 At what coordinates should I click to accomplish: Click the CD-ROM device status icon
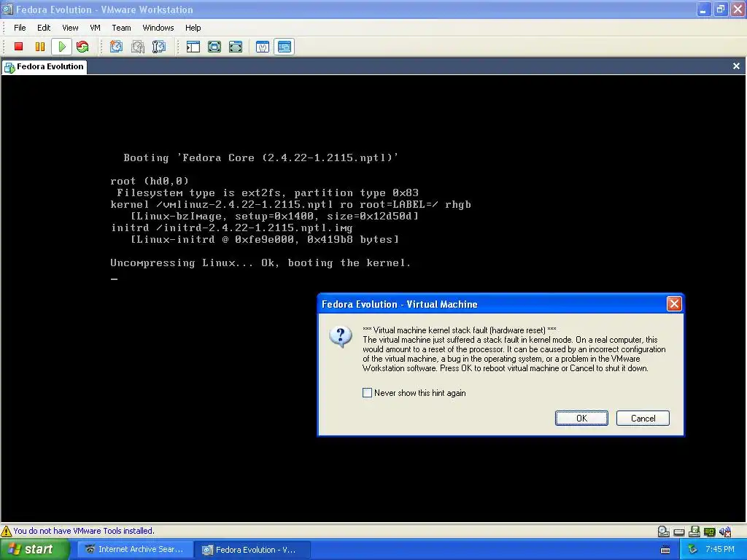(664, 532)
